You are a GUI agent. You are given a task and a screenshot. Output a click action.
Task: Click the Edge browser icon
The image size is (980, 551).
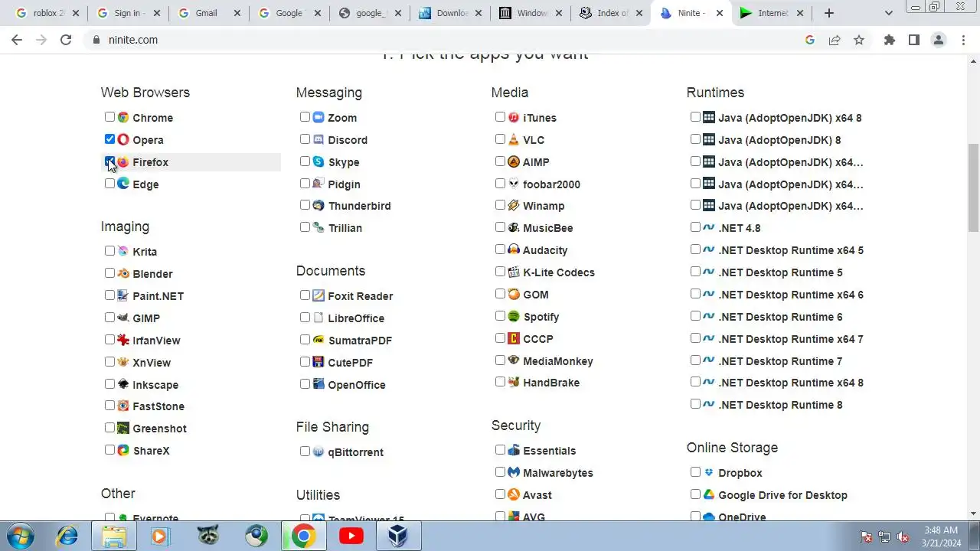tap(123, 184)
